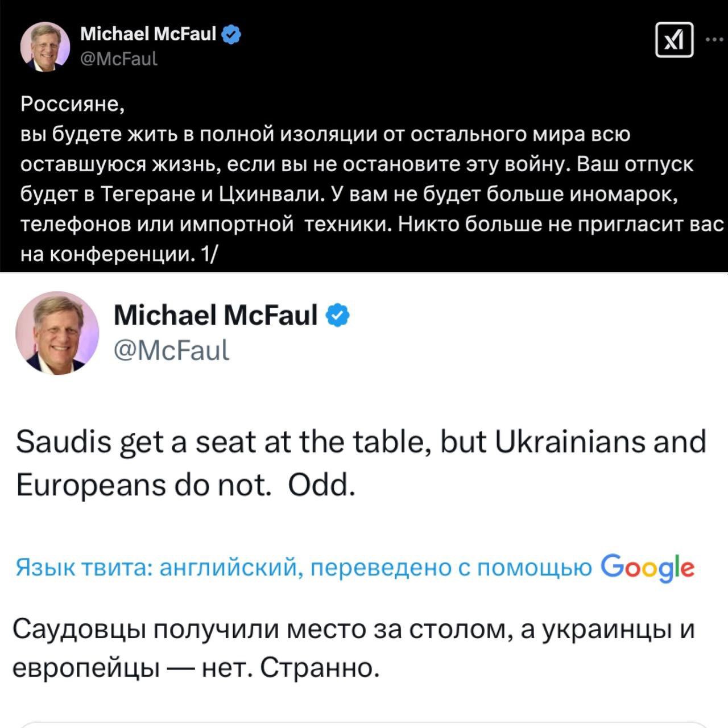The image size is (728, 728).
Task: Click the 'Язык твита: английский' translation notice
Action: tap(158, 568)
